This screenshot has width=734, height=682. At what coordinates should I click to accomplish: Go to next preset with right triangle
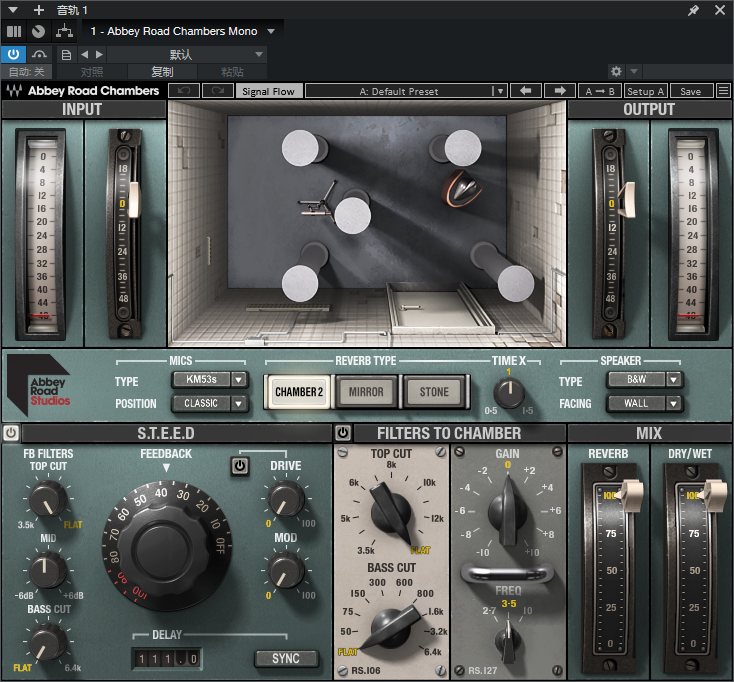pyautogui.click(x=99, y=55)
